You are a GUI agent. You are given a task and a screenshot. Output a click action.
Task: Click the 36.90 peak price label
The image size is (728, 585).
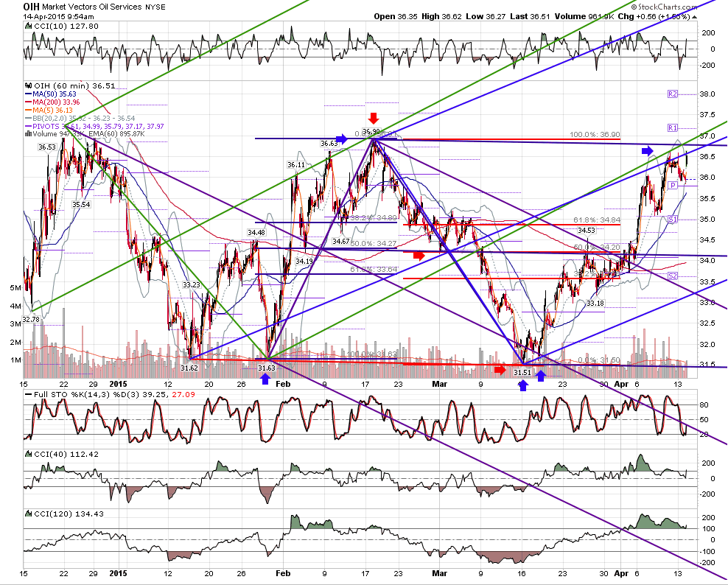371,131
